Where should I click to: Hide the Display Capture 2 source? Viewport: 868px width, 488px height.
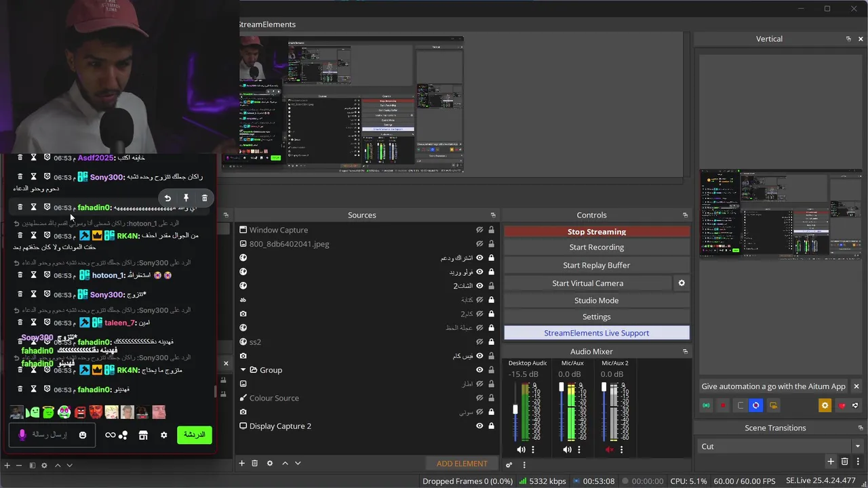click(x=479, y=426)
